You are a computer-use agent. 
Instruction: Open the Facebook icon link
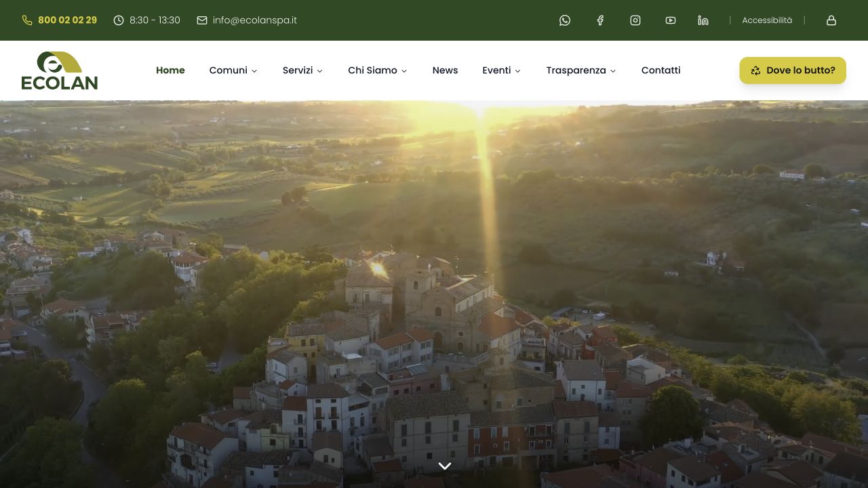tap(600, 20)
